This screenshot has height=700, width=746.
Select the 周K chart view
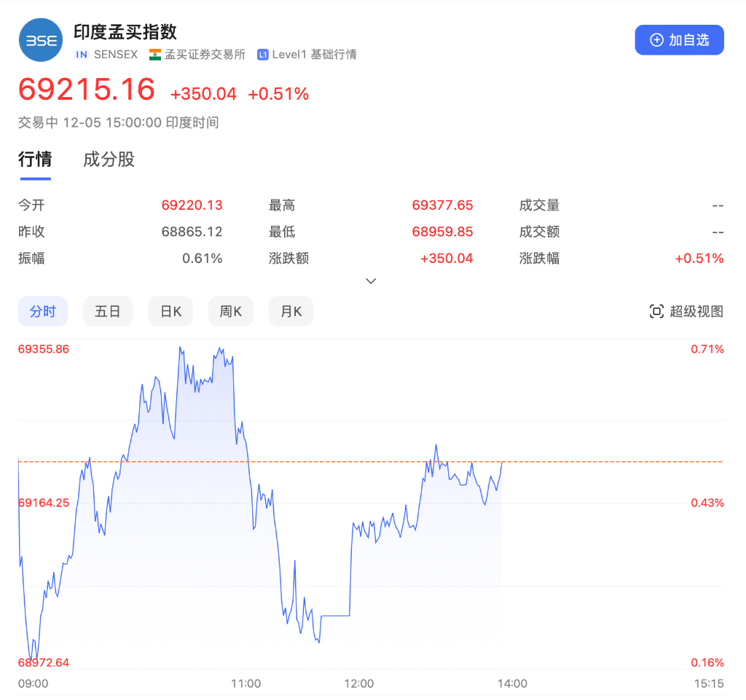(x=230, y=311)
